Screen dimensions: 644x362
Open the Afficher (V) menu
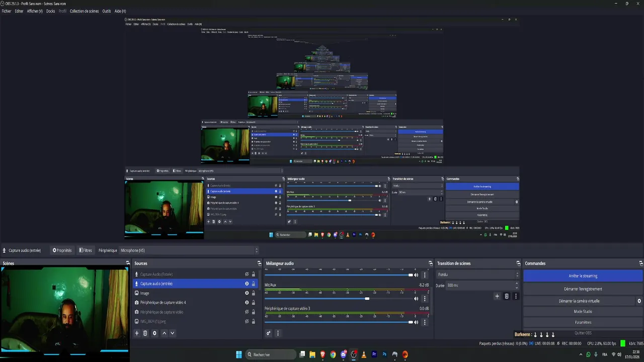35,11
